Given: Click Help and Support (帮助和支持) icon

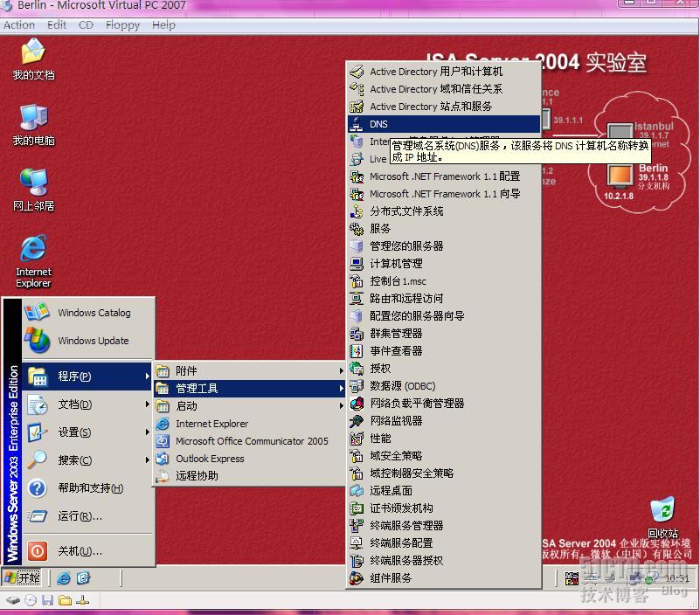Looking at the screenshot, I should [38, 488].
